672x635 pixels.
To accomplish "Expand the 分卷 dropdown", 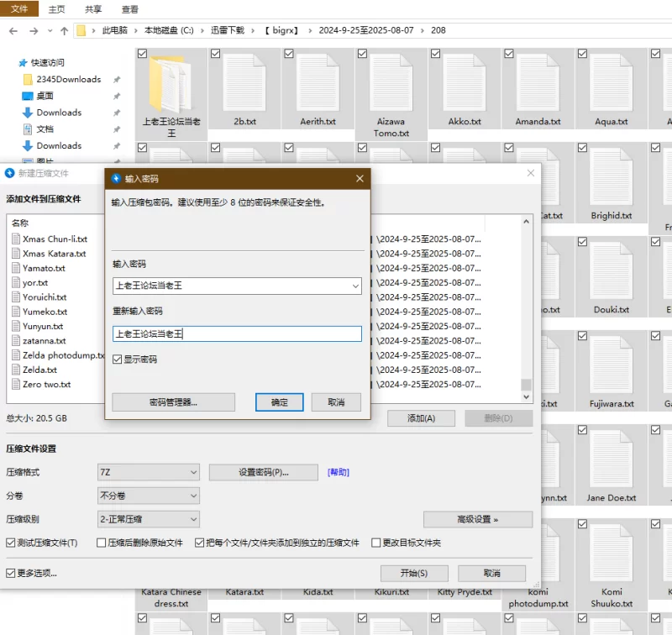I will (148, 496).
